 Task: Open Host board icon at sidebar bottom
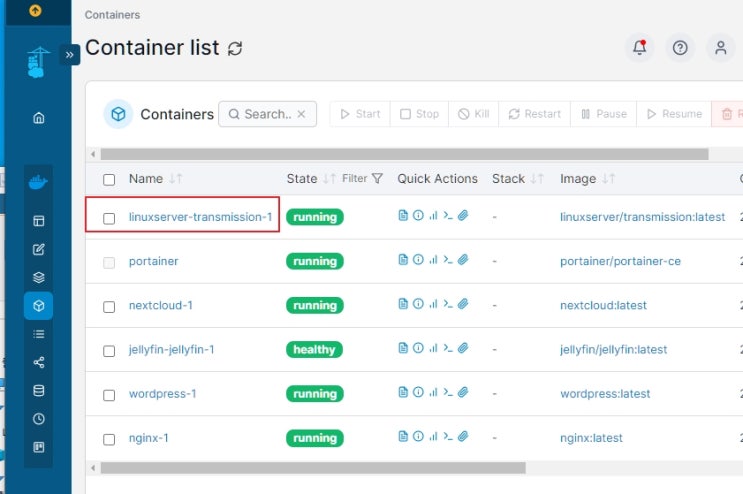[39, 447]
